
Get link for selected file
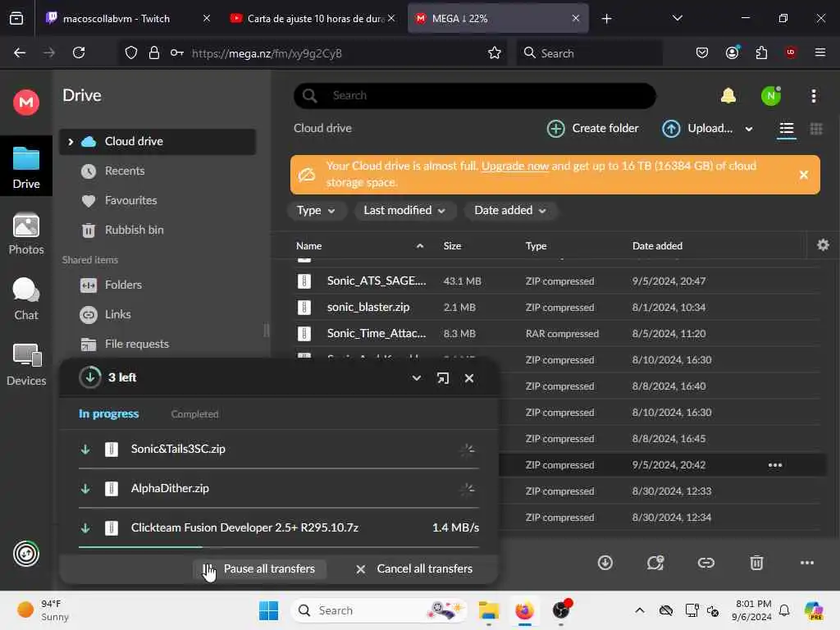705,563
